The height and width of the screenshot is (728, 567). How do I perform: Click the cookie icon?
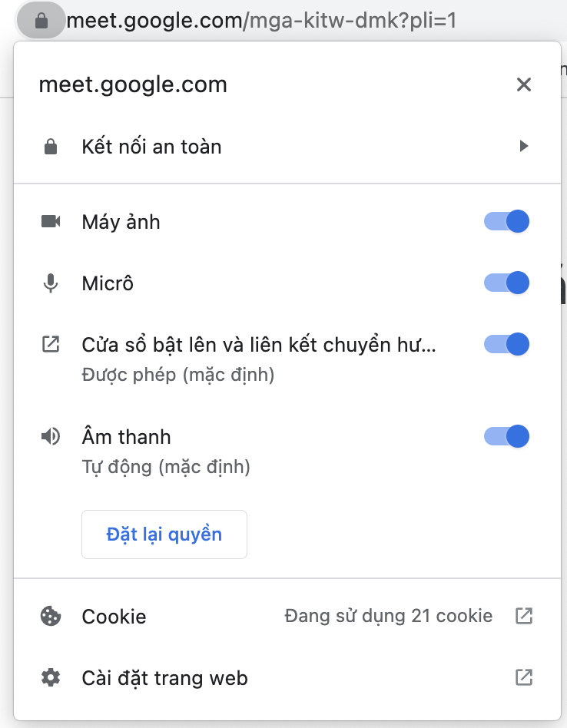pyautogui.click(x=51, y=616)
